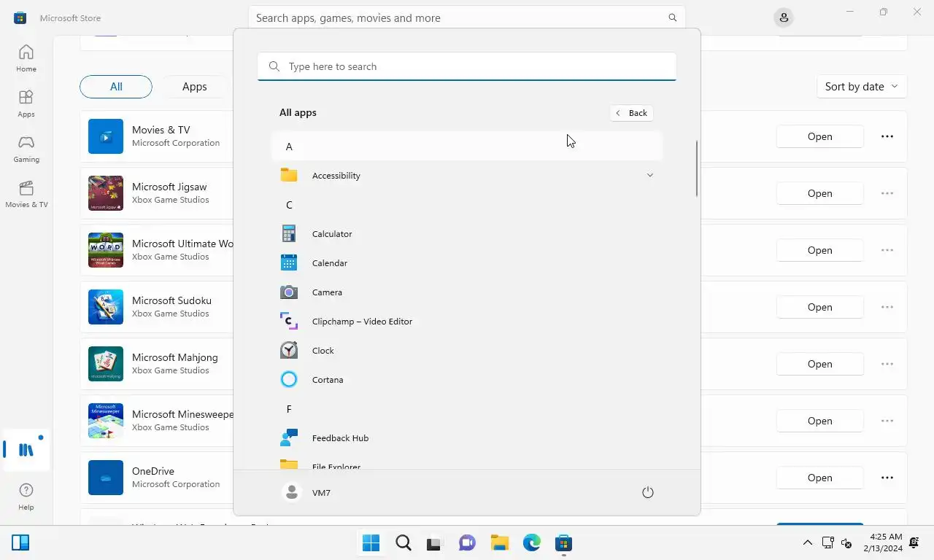Open Microsoft Ultimate Word Games

[x=819, y=250]
